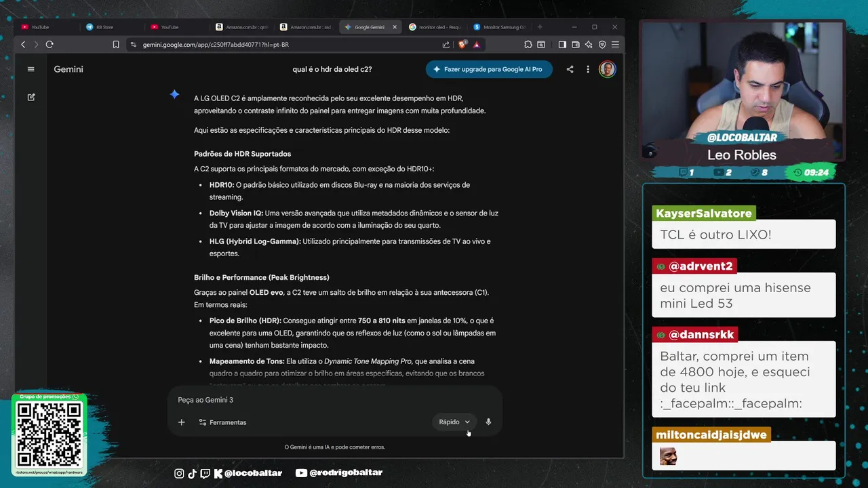The height and width of the screenshot is (488, 868).
Task: Click Brilho e Performance (Peak Brightness) heading
Action: [x=262, y=277]
